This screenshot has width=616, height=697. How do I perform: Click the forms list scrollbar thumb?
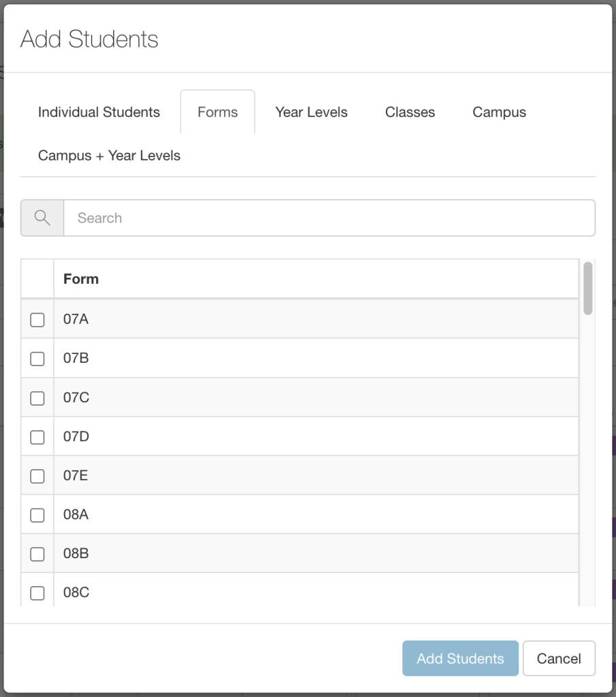[x=588, y=288]
